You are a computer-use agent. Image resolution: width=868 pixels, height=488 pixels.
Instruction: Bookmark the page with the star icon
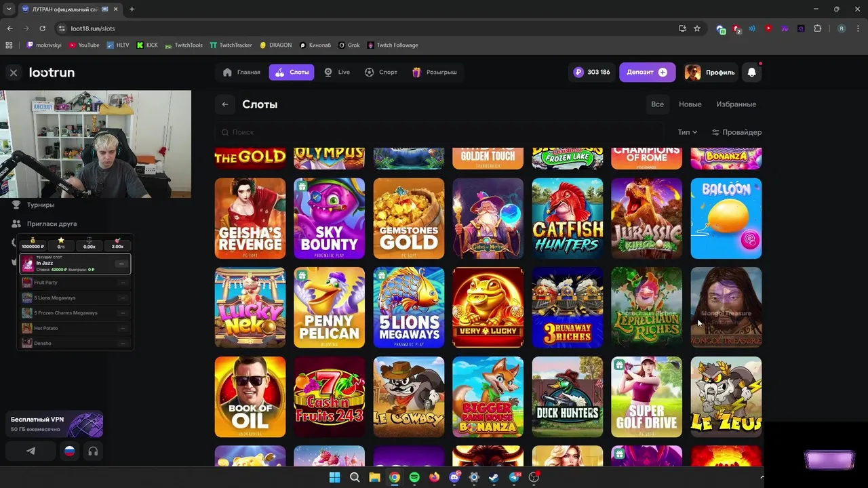(x=697, y=28)
